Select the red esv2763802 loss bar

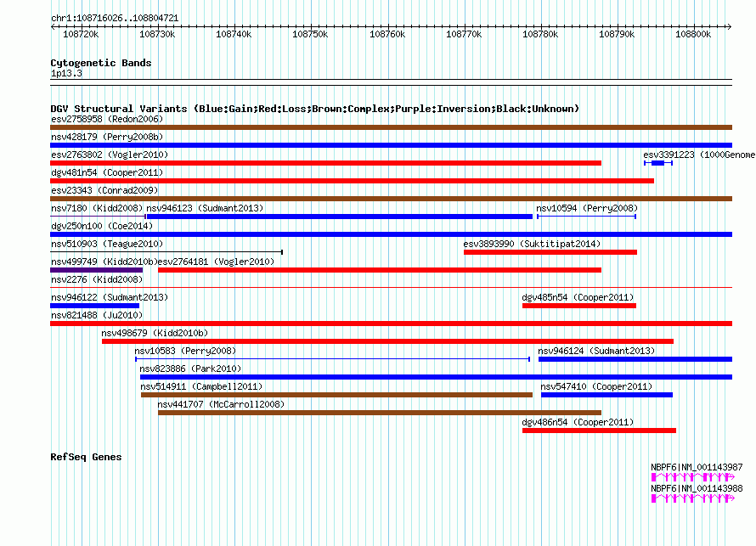click(x=326, y=163)
